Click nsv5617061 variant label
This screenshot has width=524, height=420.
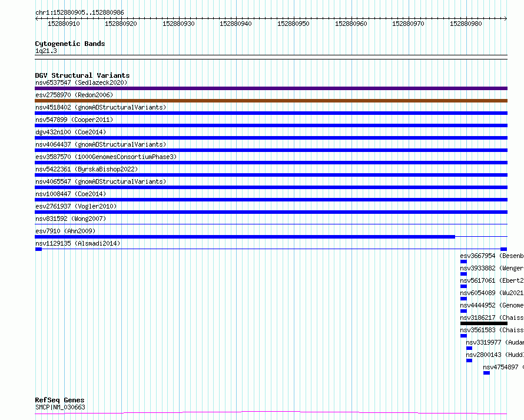492,280
